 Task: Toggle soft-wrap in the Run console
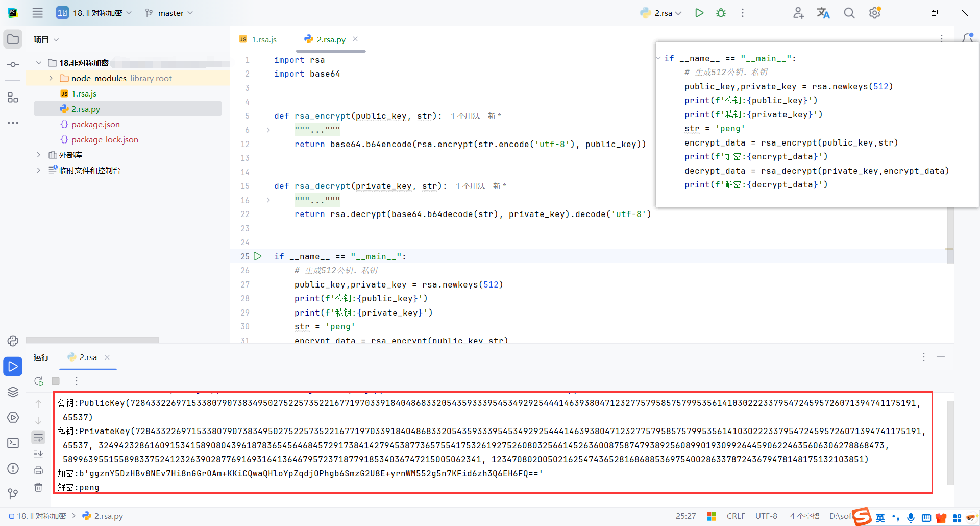tap(38, 437)
